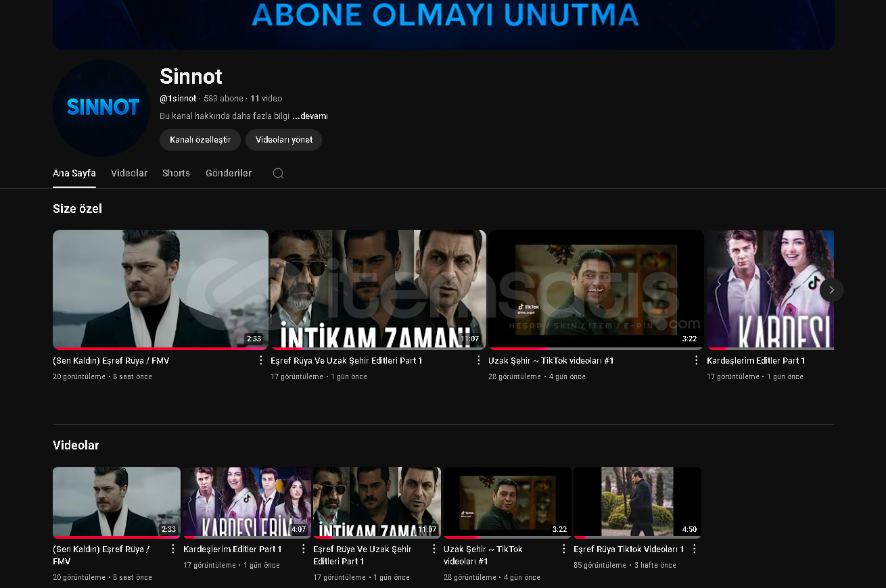The image size is (886, 588).
Task: Click the @1sinnot channel handle
Action: click(178, 99)
